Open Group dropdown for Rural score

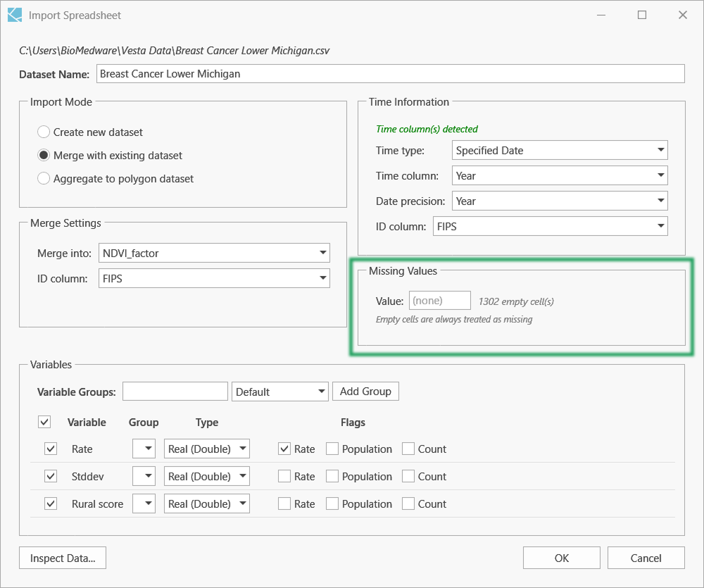(144, 503)
